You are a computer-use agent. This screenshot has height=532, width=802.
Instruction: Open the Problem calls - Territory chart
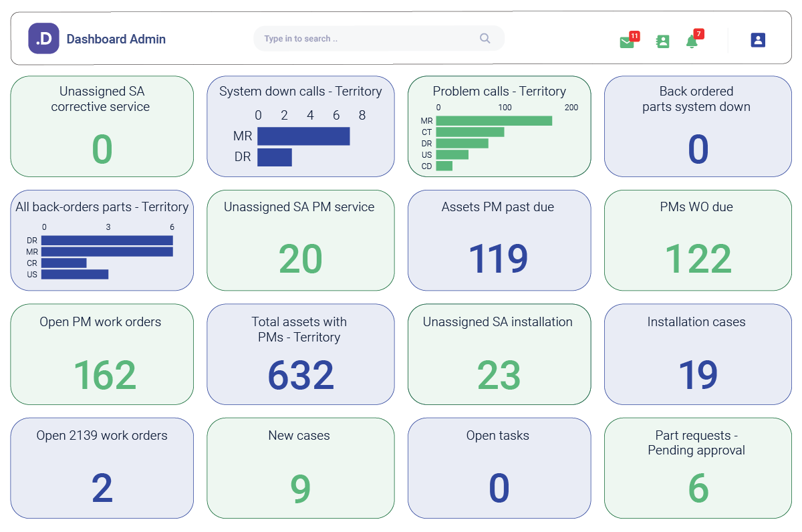pos(499,126)
